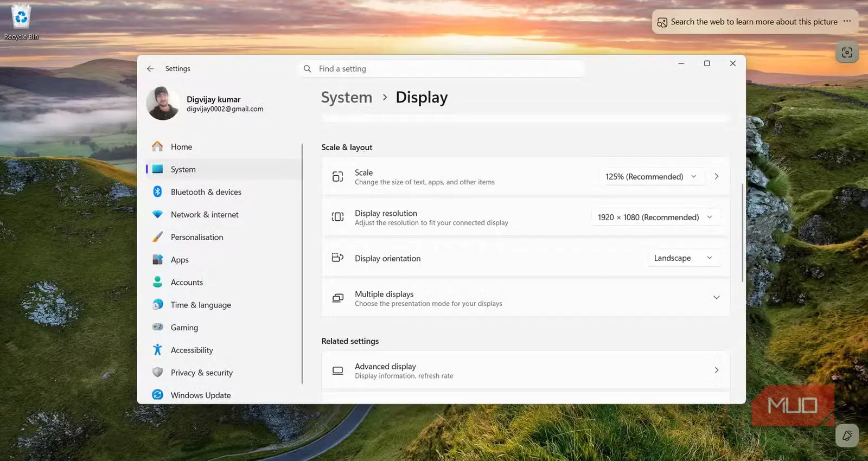Click the Scale row icon
The image size is (868, 461).
pyautogui.click(x=337, y=177)
